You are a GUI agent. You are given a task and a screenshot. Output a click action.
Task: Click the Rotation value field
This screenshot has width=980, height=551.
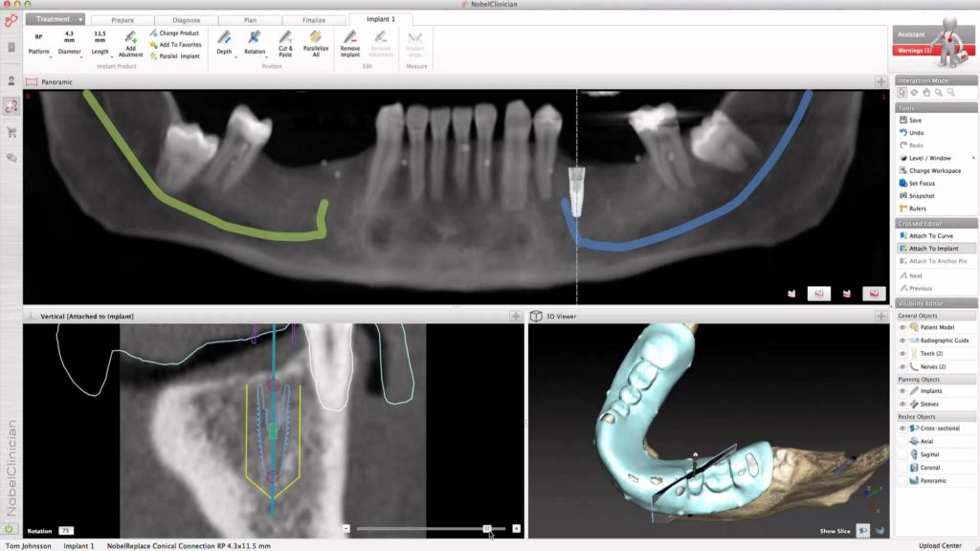coord(66,530)
